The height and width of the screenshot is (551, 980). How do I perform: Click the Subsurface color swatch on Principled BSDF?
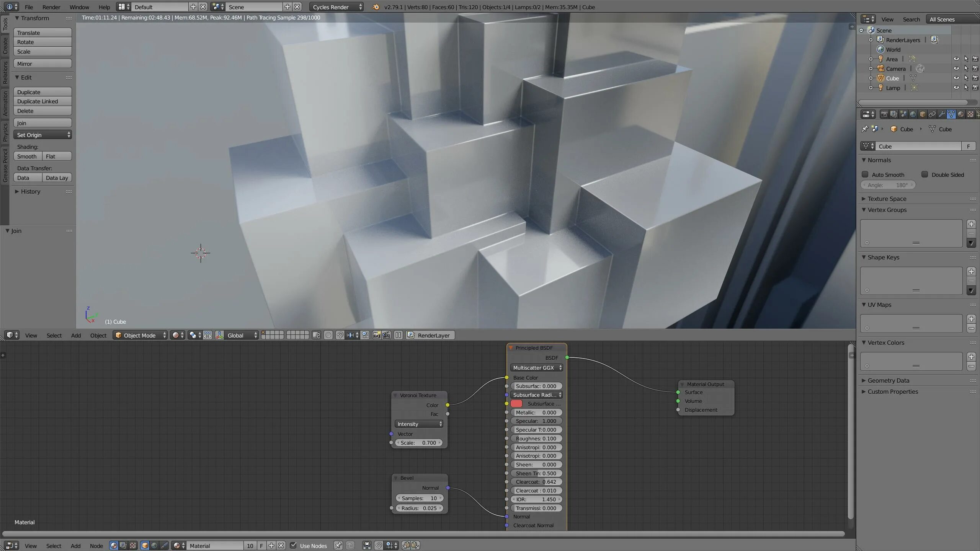pos(517,404)
